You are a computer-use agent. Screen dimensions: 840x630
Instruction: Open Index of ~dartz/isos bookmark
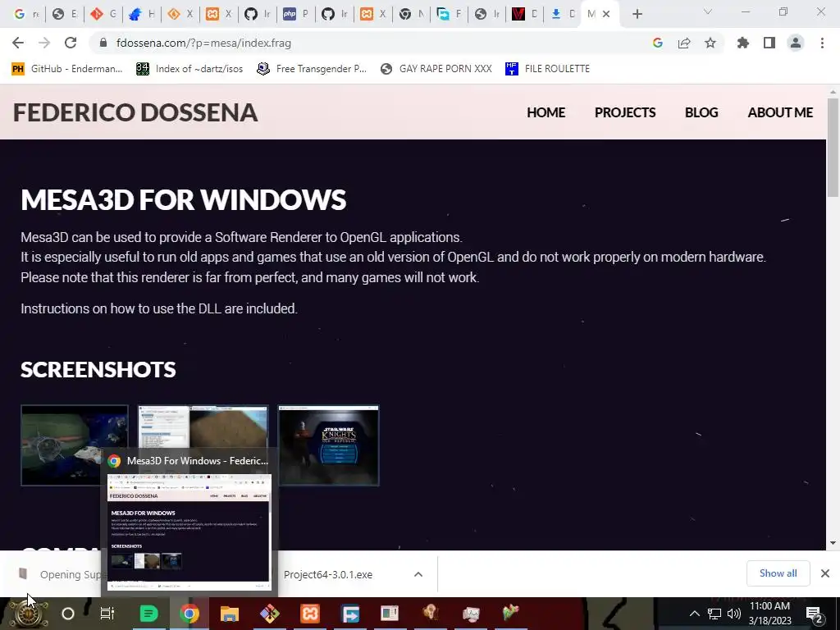click(189, 69)
